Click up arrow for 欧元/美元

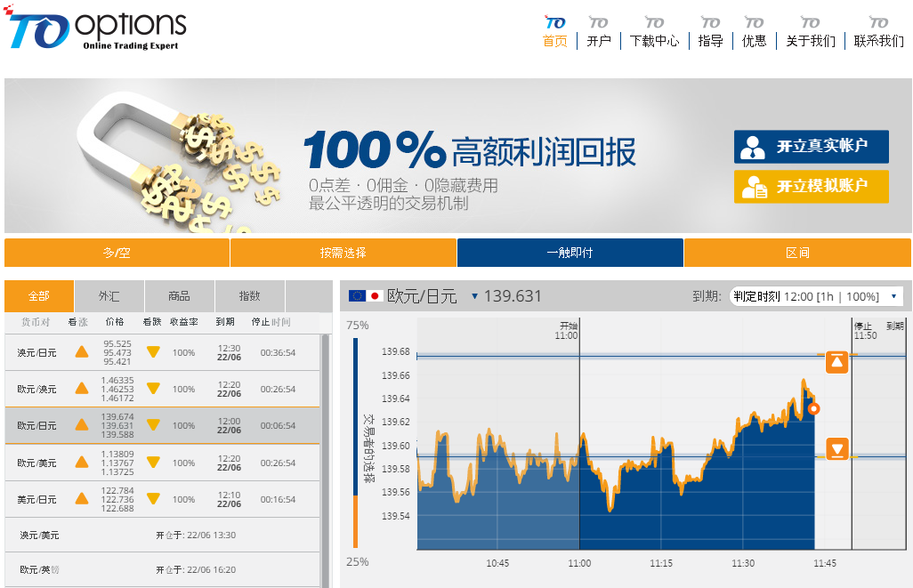[x=82, y=463]
